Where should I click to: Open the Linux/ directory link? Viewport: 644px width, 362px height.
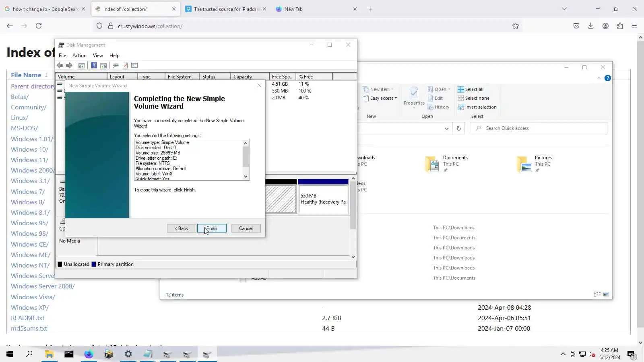point(19,118)
